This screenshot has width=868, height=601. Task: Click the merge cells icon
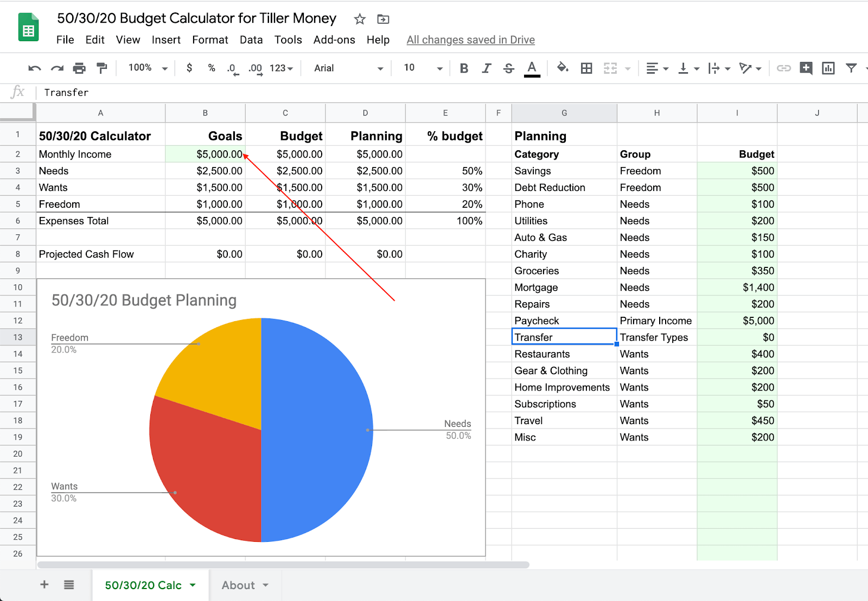[x=610, y=68]
